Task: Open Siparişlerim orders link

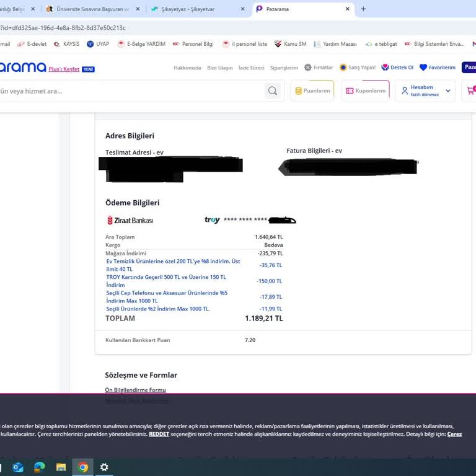Action: coord(283,68)
